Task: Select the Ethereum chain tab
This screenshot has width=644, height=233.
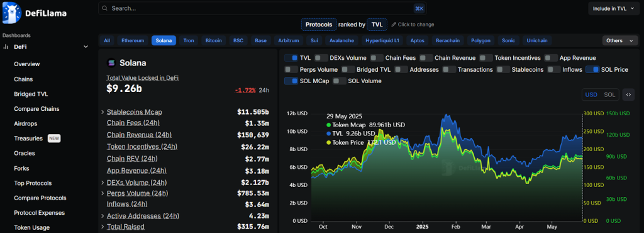Action: point(133,40)
